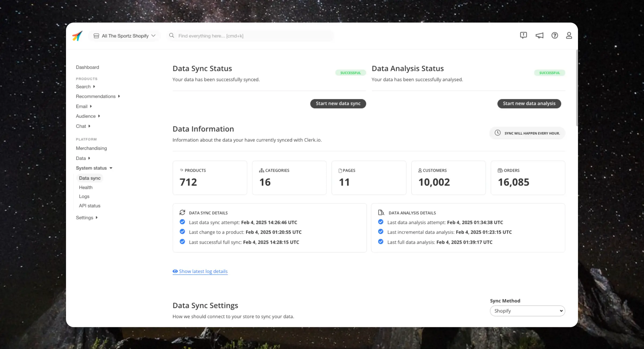Open the Health status page

[x=86, y=187]
